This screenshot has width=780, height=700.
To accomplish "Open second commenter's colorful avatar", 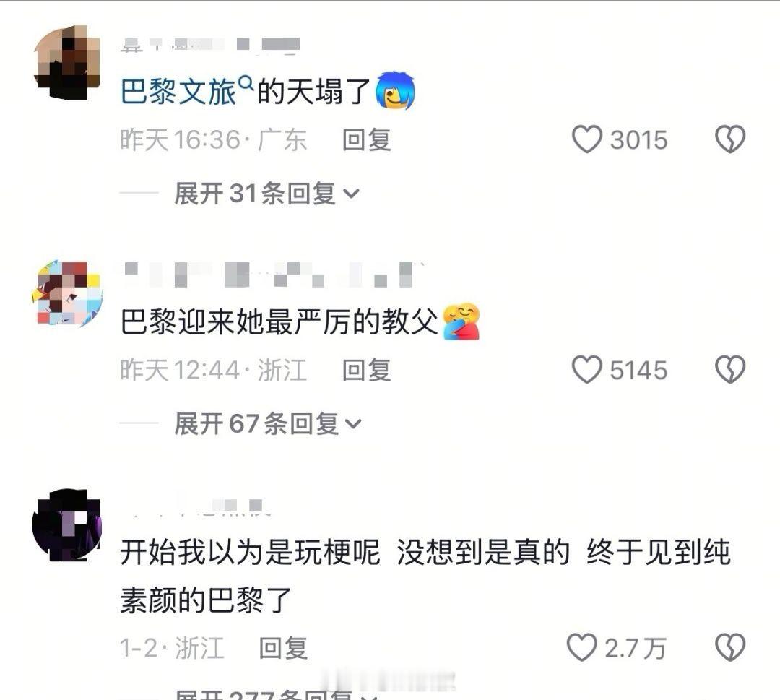I will [x=68, y=293].
